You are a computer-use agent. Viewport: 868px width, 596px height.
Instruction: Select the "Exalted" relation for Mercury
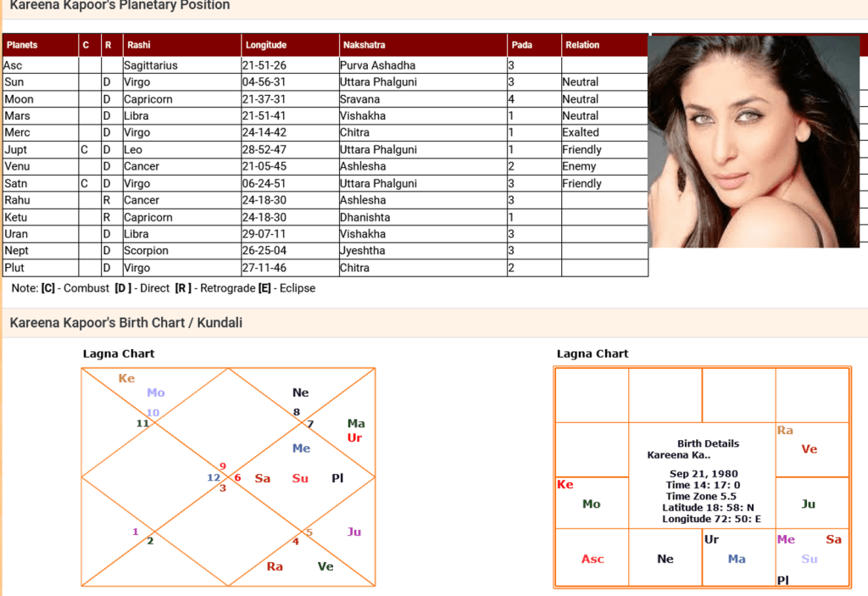[581, 132]
